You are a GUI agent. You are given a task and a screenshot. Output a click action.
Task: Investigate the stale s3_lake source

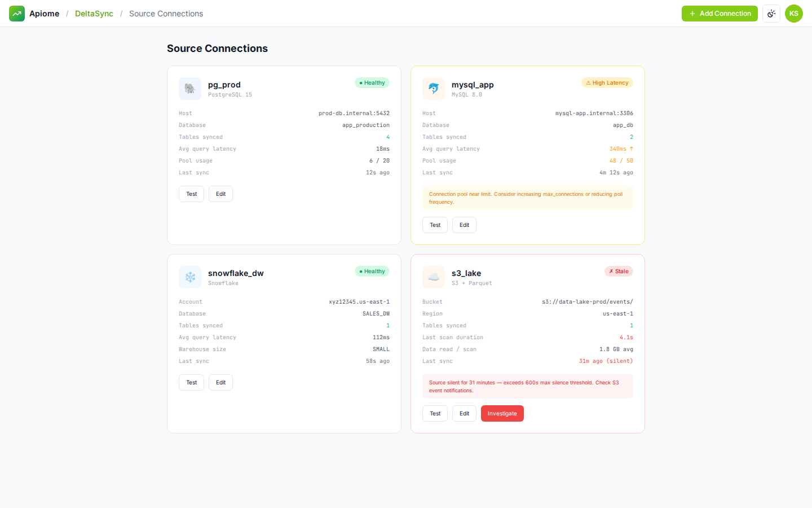point(502,414)
